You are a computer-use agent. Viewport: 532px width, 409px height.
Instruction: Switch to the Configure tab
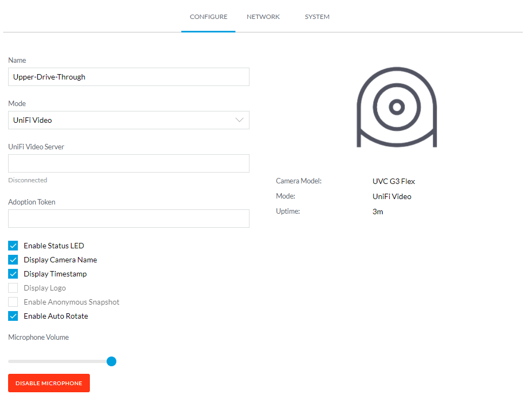pyautogui.click(x=208, y=17)
